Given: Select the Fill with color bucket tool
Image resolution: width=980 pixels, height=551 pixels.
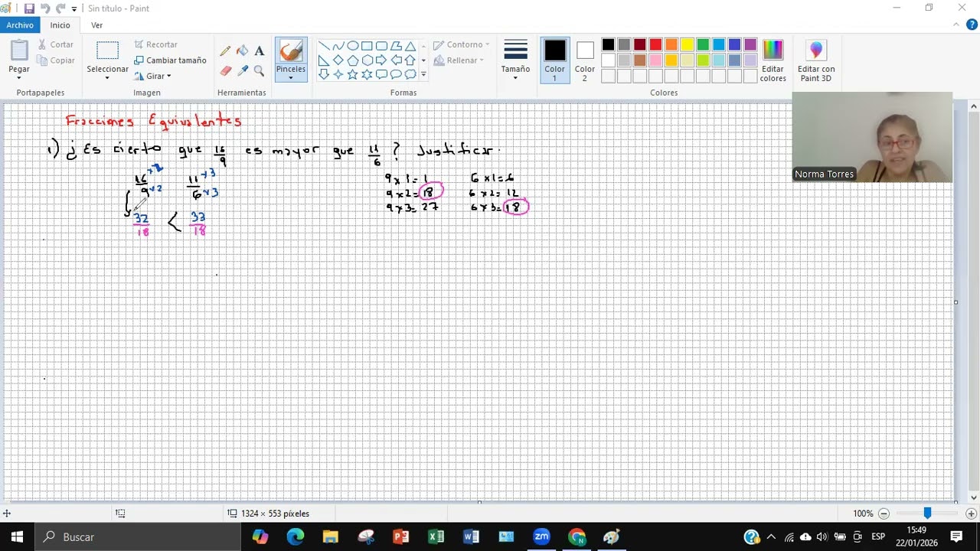Looking at the screenshot, I should pyautogui.click(x=242, y=51).
